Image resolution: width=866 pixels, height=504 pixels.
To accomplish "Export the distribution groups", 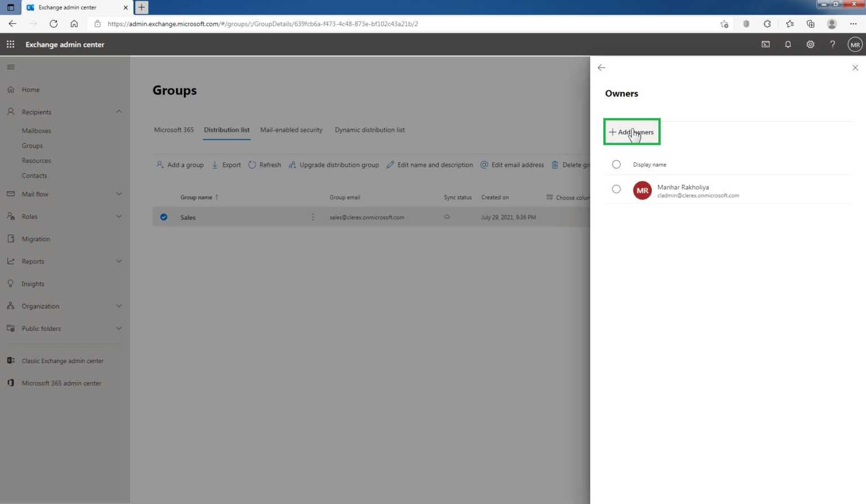I will pyautogui.click(x=226, y=165).
